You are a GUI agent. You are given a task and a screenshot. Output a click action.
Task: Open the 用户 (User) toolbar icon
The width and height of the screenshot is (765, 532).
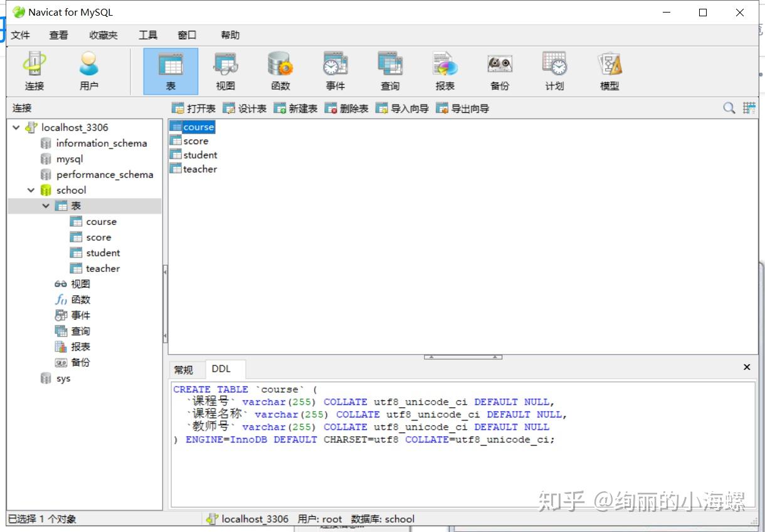[x=89, y=71]
